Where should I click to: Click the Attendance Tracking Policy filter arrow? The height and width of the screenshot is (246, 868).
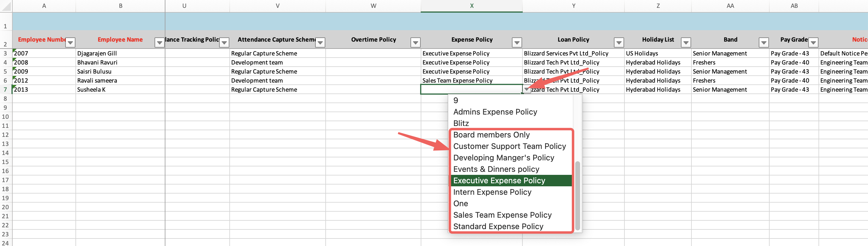click(224, 43)
